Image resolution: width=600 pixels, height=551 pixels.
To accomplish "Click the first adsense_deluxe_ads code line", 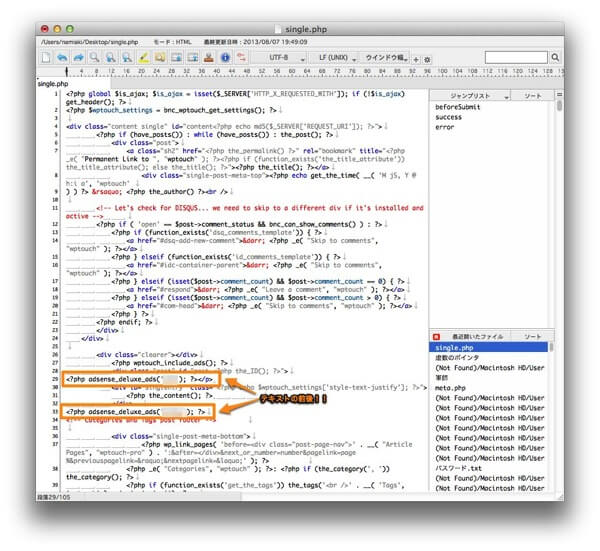I will 139,379.
